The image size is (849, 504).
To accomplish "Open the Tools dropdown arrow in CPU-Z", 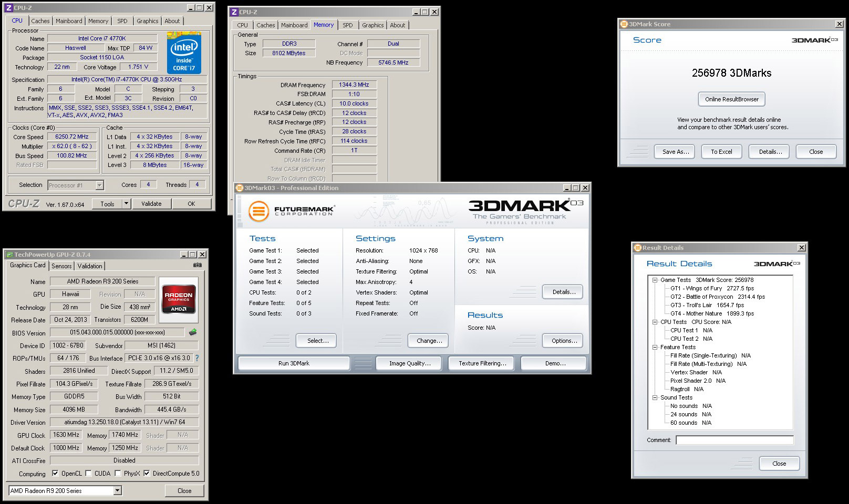I will point(126,204).
